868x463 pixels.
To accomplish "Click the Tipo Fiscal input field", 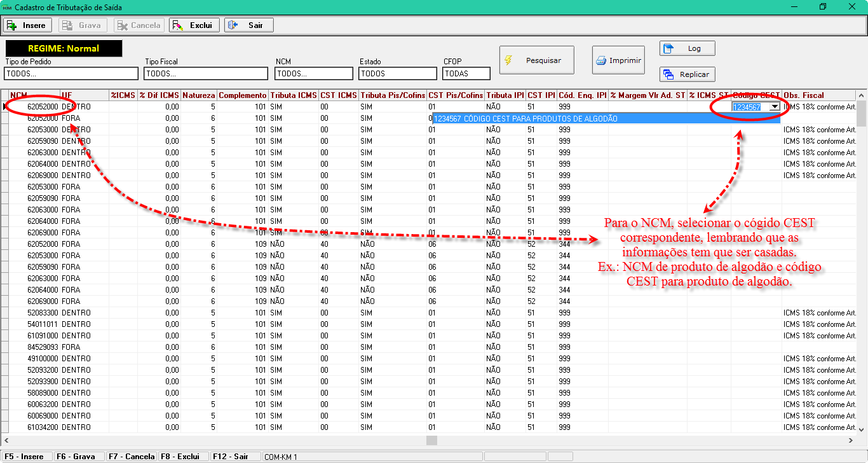I will [x=206, y=73].
